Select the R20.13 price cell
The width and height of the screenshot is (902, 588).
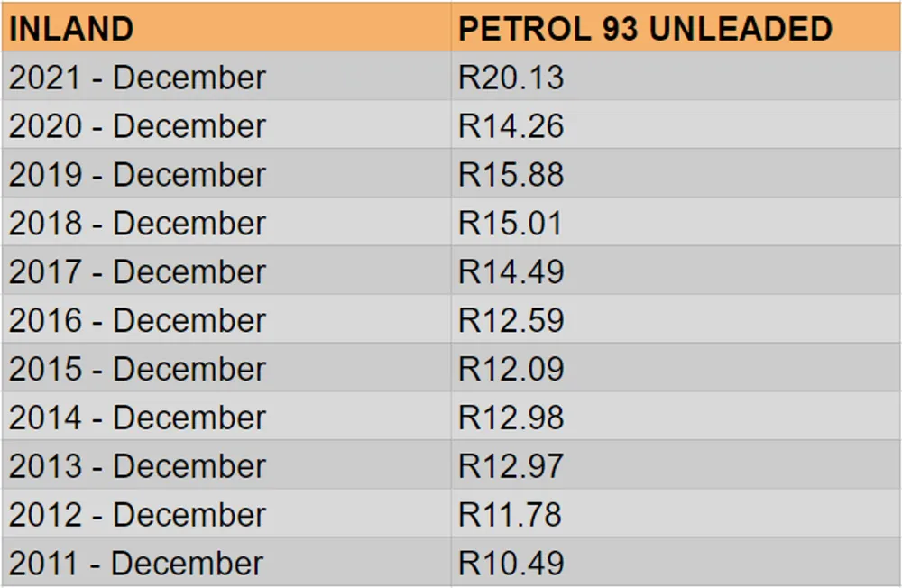point(676,77)
